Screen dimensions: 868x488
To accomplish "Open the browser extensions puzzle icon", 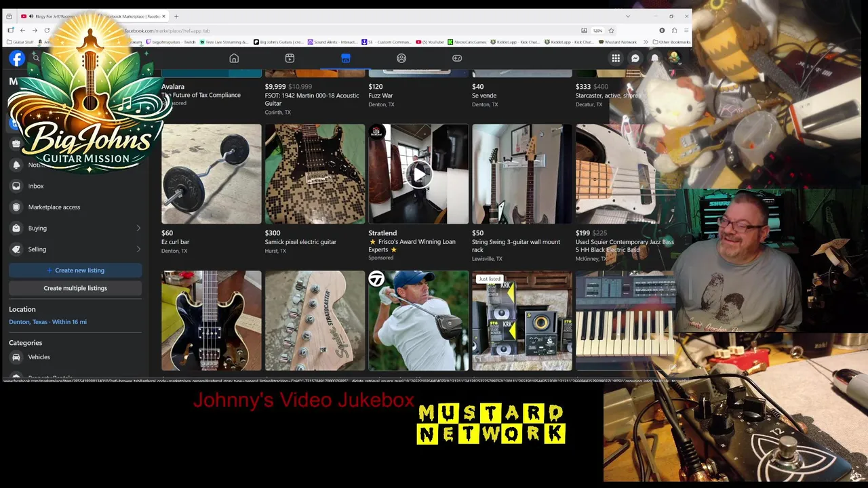I will click(x=674, y=30).
